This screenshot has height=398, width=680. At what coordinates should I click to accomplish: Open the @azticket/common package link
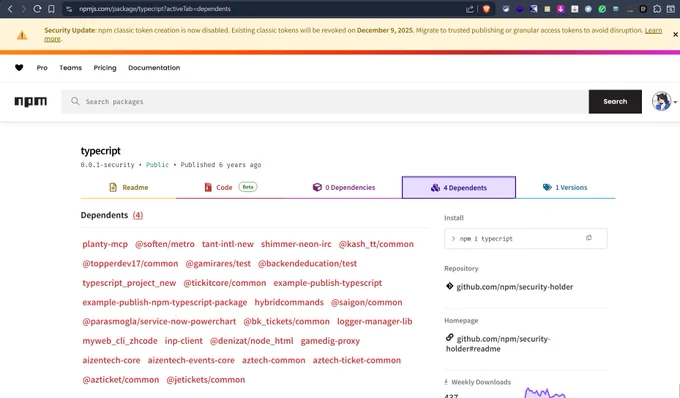pyautogui.click(x=121, y=380)
